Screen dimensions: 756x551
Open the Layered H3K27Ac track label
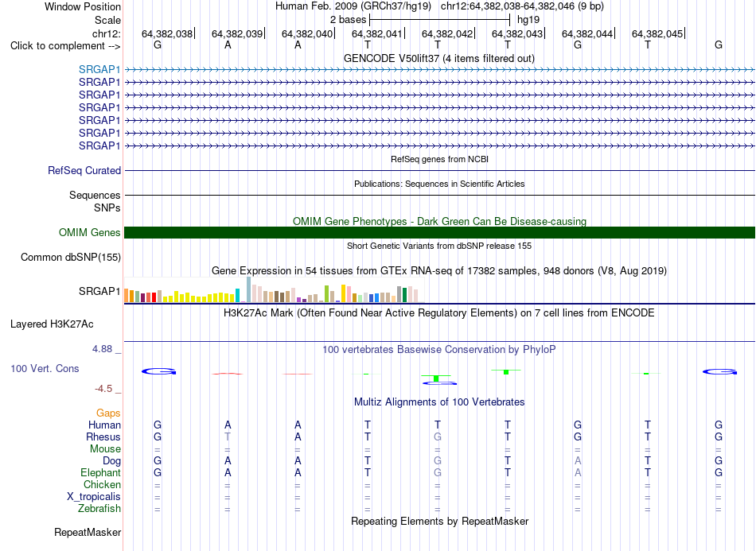tap(52, 324)
